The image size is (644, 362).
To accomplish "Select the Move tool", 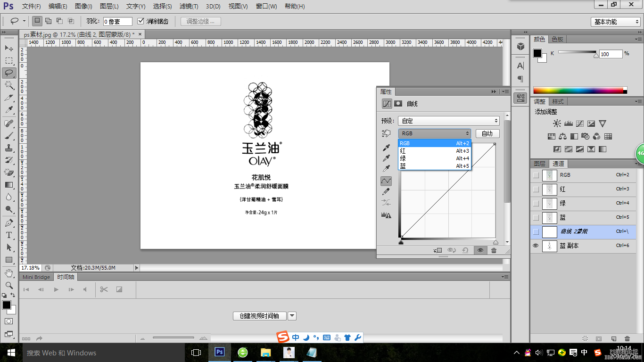I will click(x=9, y=48).
